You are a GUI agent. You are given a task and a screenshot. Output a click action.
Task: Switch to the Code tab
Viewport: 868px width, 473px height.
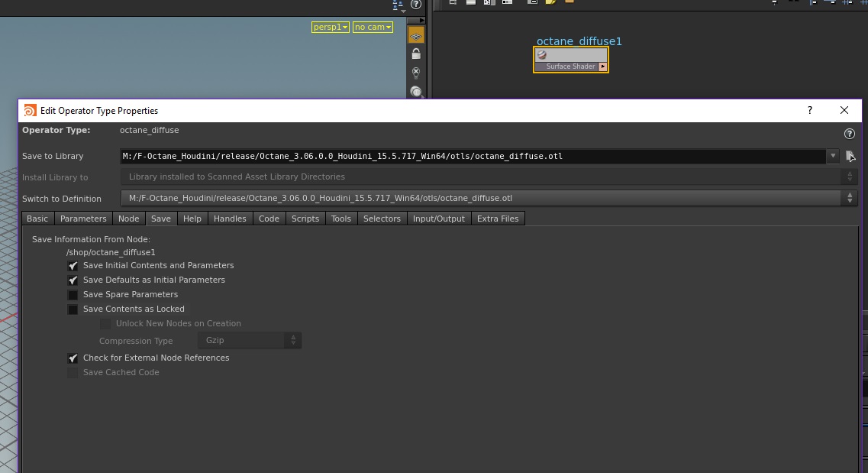click(269, 219)
